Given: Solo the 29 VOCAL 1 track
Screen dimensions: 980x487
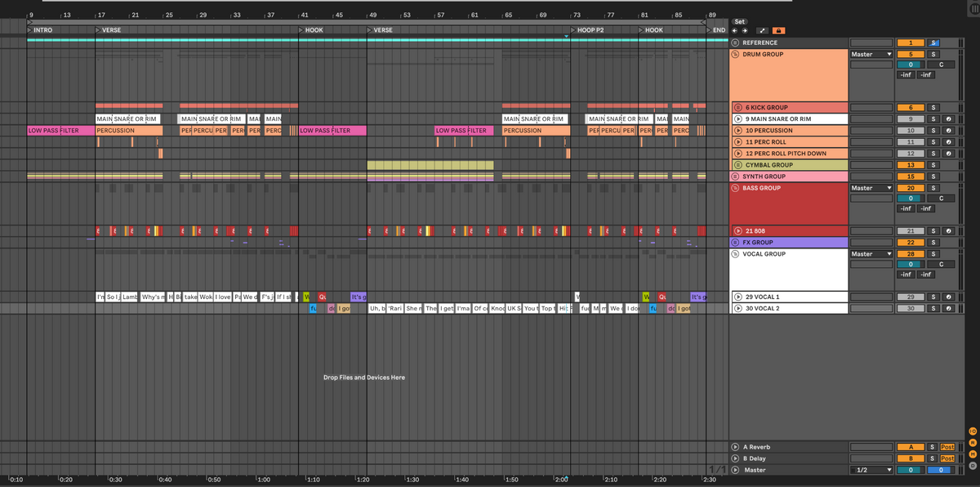Looking at the screenshot, I should pyautogui.click(x=934, y=297).
